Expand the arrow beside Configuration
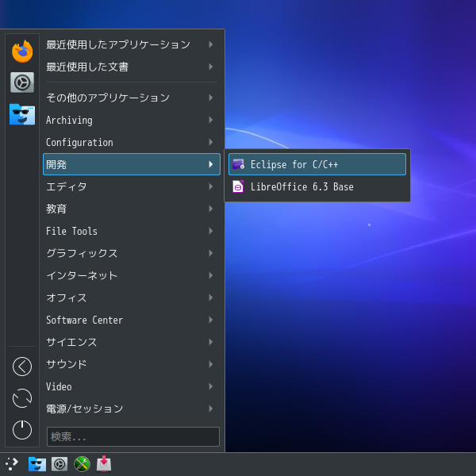Image resolution: width=476 pixels, height=476 pixels. (211, 142)
